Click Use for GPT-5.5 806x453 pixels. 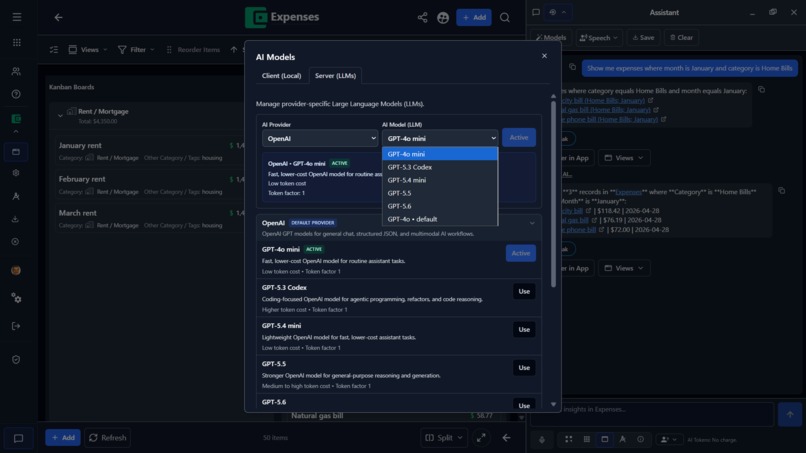524,368
